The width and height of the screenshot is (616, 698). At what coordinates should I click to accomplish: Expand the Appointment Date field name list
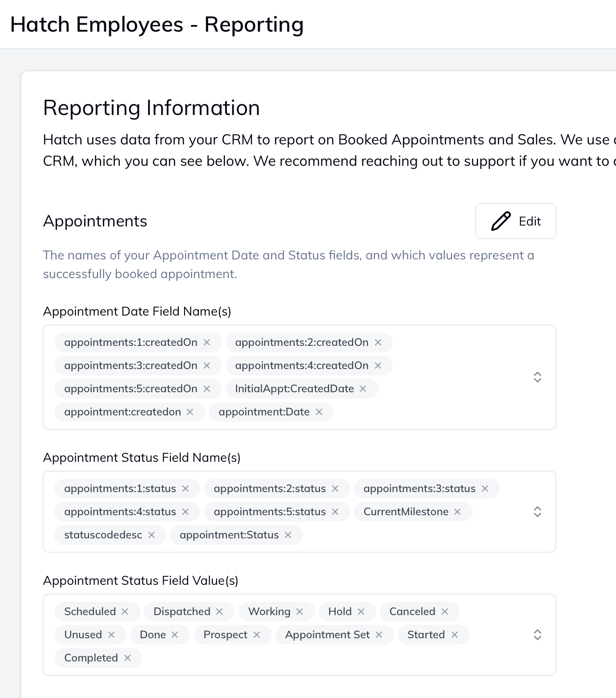pyautogui.click(x=538, y=377)
